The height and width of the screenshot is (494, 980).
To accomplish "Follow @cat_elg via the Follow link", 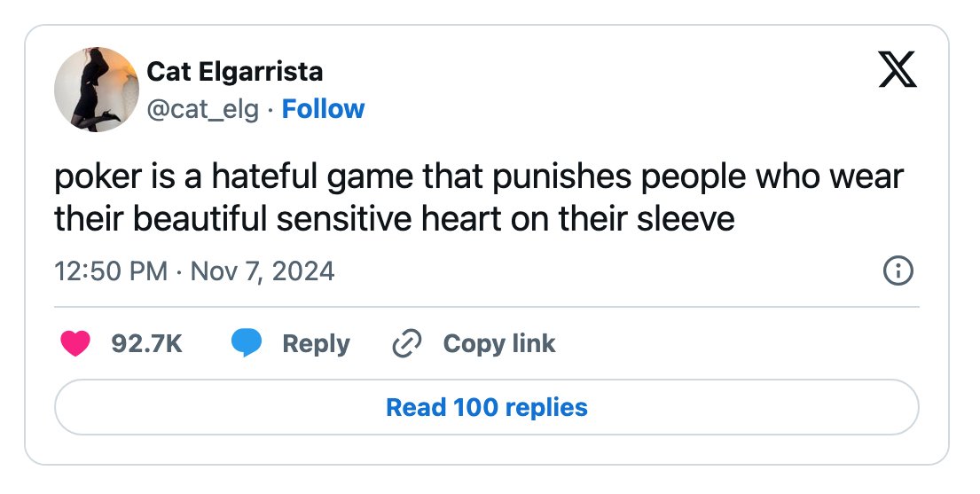I will [x=323, y=109].
